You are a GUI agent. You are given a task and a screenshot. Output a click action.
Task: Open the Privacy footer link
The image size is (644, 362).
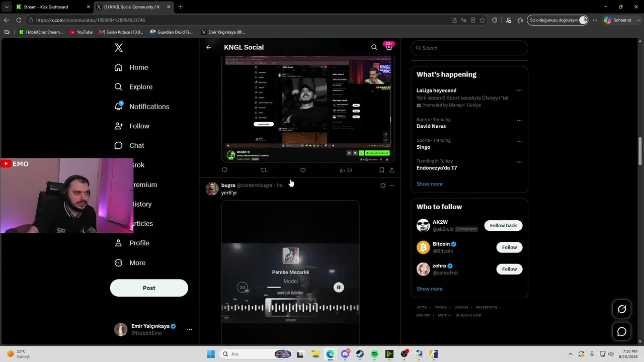440,307
